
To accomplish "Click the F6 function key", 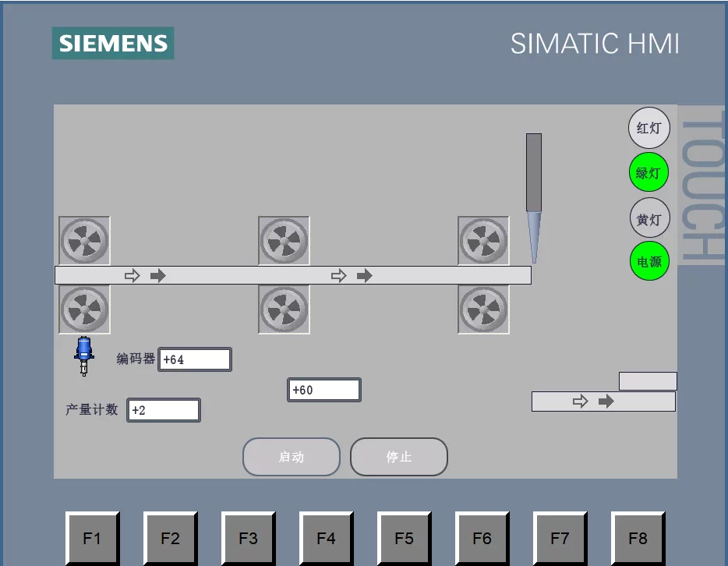I will pos(482,538).
